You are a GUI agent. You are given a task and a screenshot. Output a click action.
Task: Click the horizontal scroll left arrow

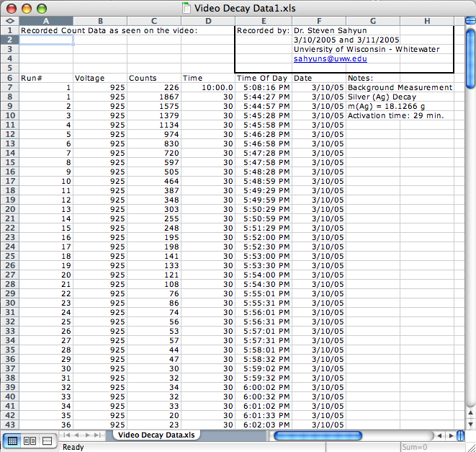439,435
